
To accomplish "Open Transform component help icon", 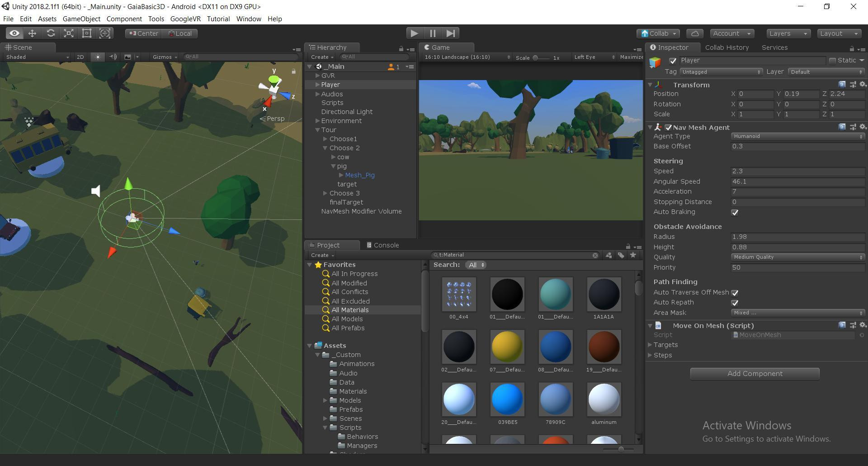I will 842,85.
